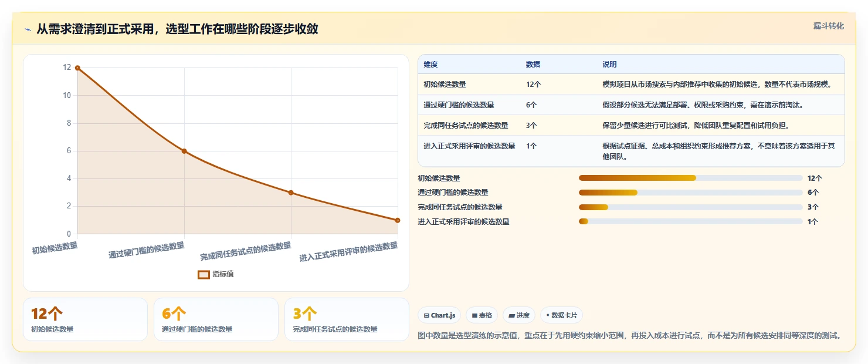
Task: Select the chart data point at value 12
Action: click(77, 68)
